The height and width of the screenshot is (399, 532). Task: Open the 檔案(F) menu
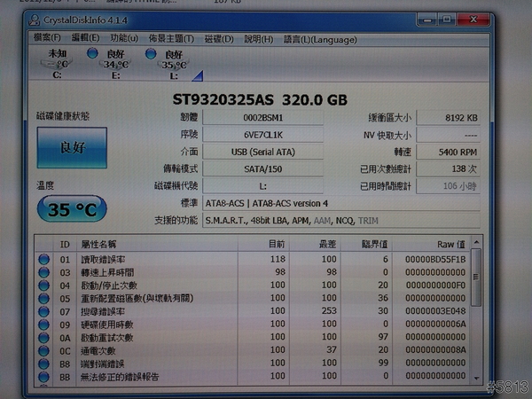point(47,38)
